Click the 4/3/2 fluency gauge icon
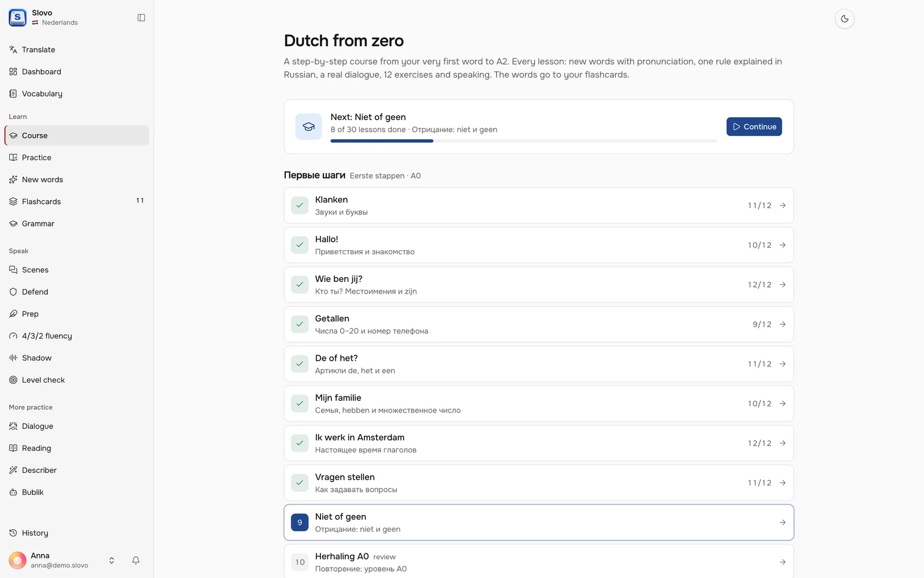 13,335
